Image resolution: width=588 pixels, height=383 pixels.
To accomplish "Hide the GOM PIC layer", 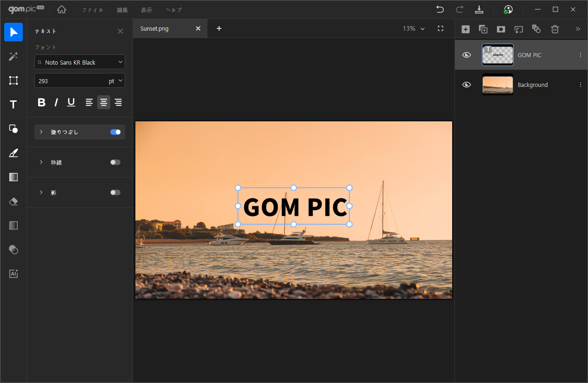I will click(x=467, y=55).
